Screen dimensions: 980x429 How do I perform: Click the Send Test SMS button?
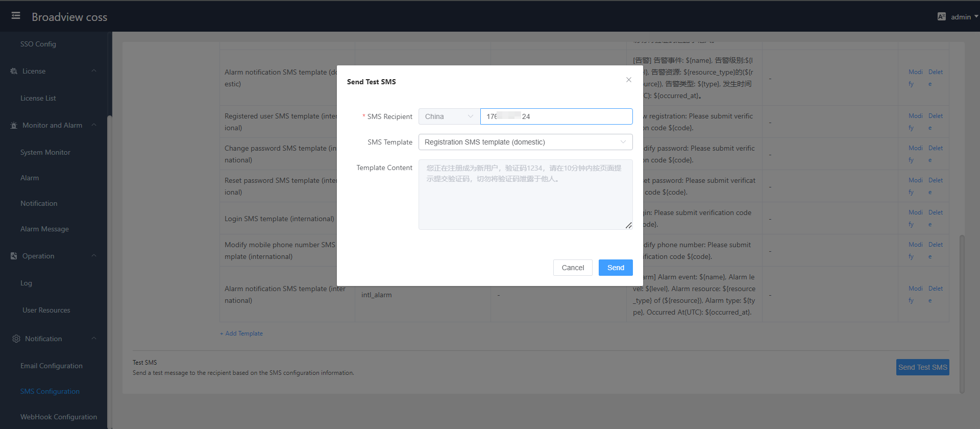click(923, 367)
